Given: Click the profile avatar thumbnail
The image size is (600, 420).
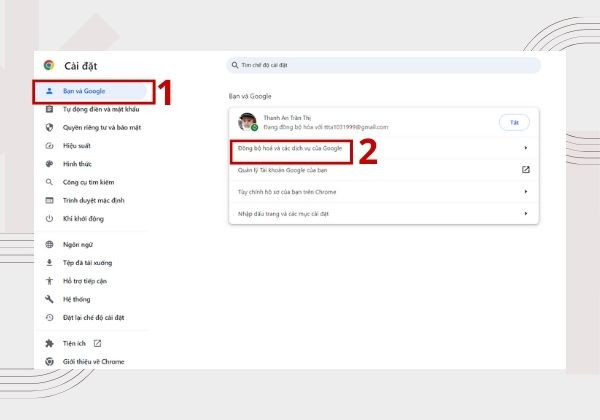Looking at the screenshot, I should coord(248,122).
